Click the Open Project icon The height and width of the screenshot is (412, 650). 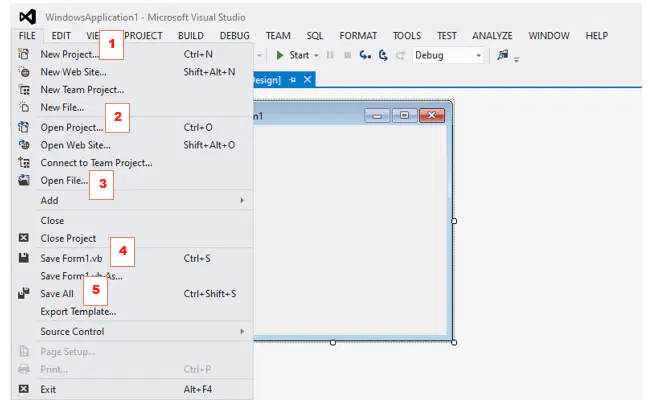pyautogui.click(x=24, y=127)
